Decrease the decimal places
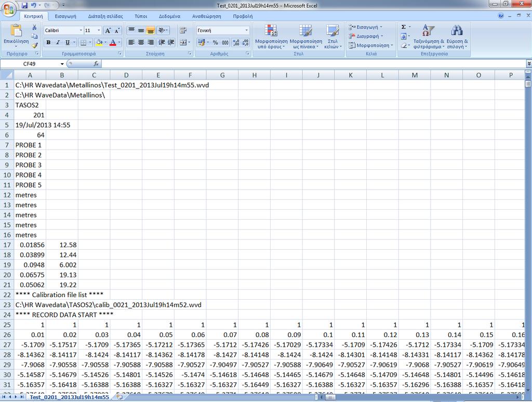The width and height of the screenshot is (532, 402). click(246, 43)
